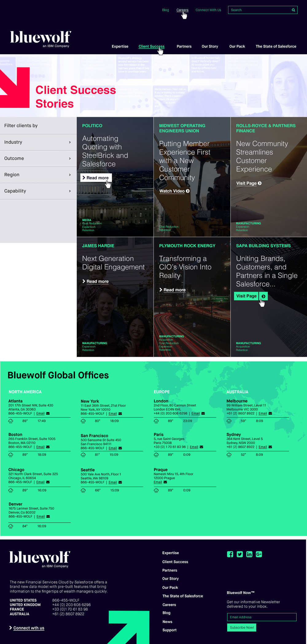Click the Bluewolf logo in header

pos(41,39)
